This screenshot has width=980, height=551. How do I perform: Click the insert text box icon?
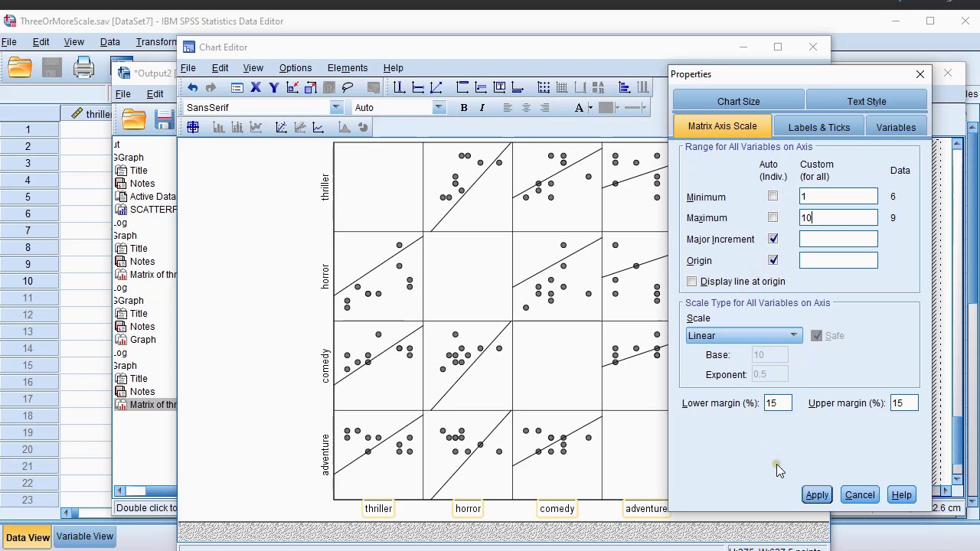coord(499,87)
